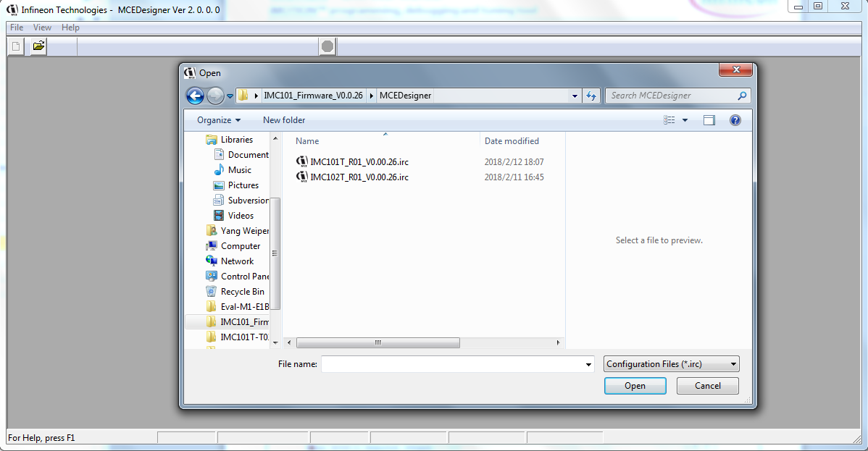
Task: Click the horizontal scrollbar in file list
Action: pyautogui.click(x=377, y=342)
